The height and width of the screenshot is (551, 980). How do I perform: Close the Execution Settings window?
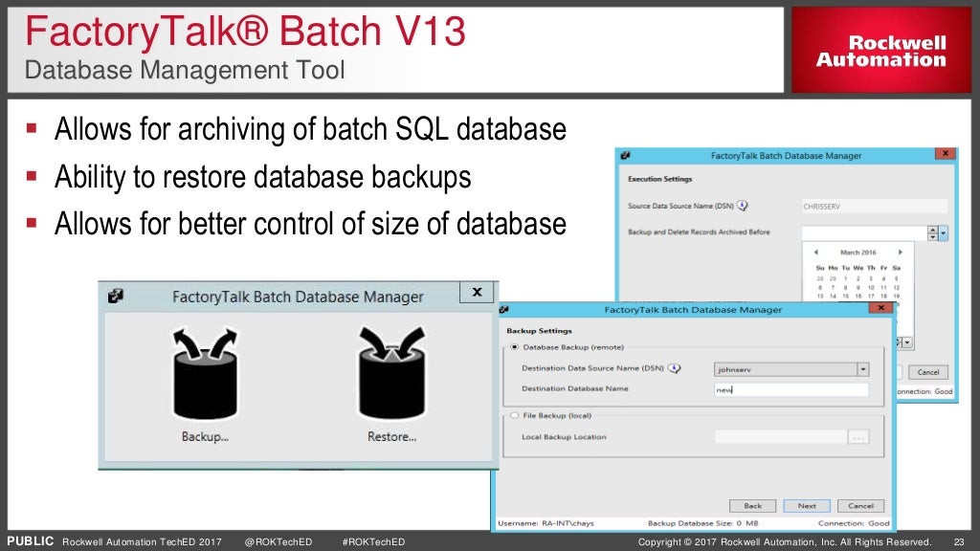point(945,153)
